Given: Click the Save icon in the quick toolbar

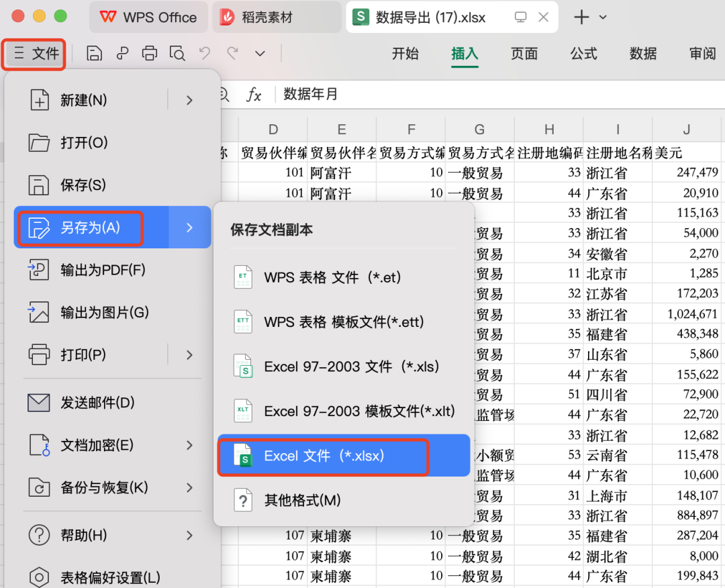Looking at the screenshot, I should [x=94, y=53].
